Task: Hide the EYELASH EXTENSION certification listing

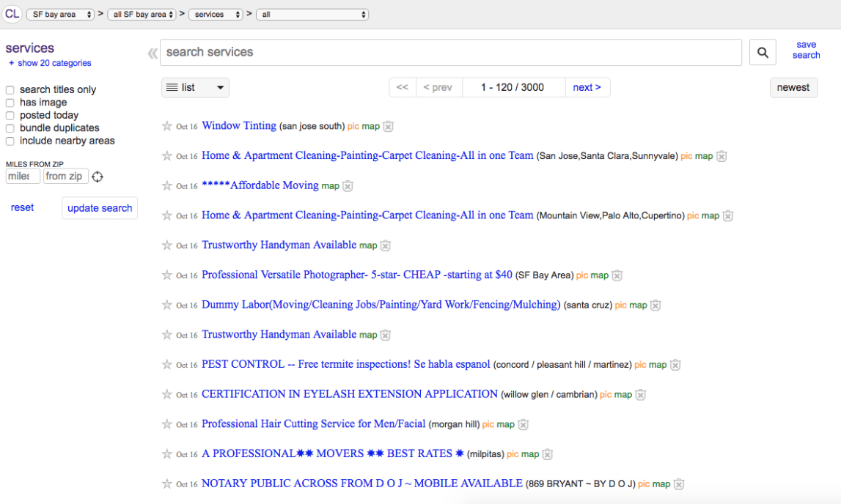Action: tap(640, 395)
